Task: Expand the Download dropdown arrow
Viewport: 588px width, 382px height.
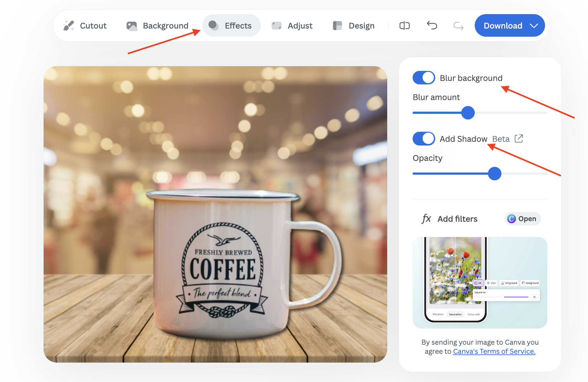Action: pyautogui.click(x=534, y=26)
